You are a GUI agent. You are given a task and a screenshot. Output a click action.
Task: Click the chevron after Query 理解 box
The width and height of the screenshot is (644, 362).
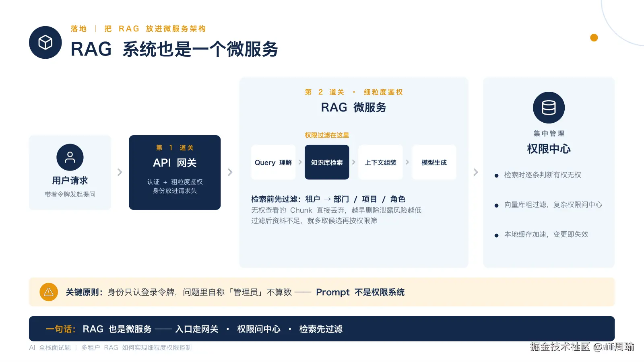(300, 162)
